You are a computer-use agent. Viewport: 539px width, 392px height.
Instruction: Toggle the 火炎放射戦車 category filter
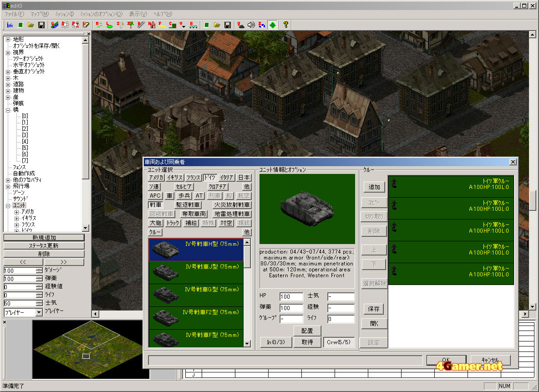[x=232, y=205]
